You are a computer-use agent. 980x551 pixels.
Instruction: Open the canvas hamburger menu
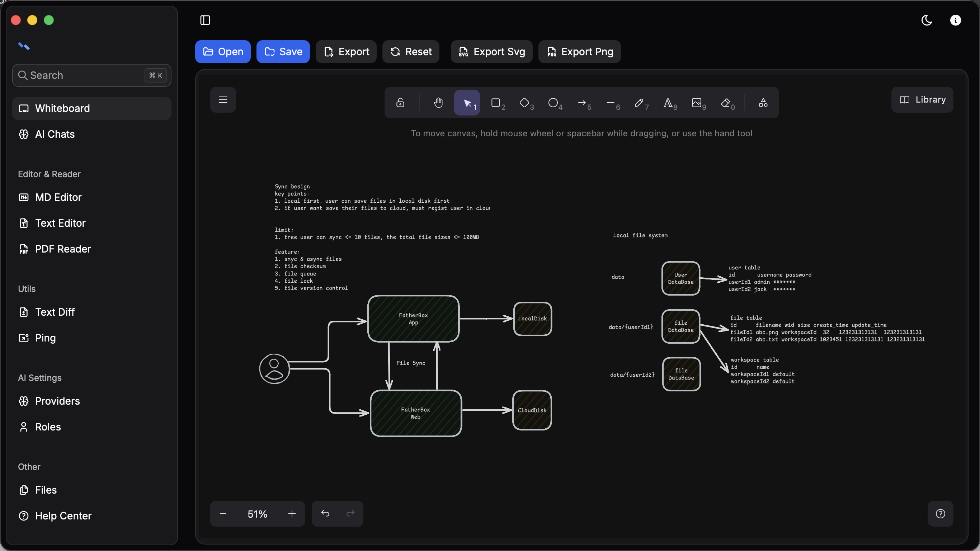point(223,100)
